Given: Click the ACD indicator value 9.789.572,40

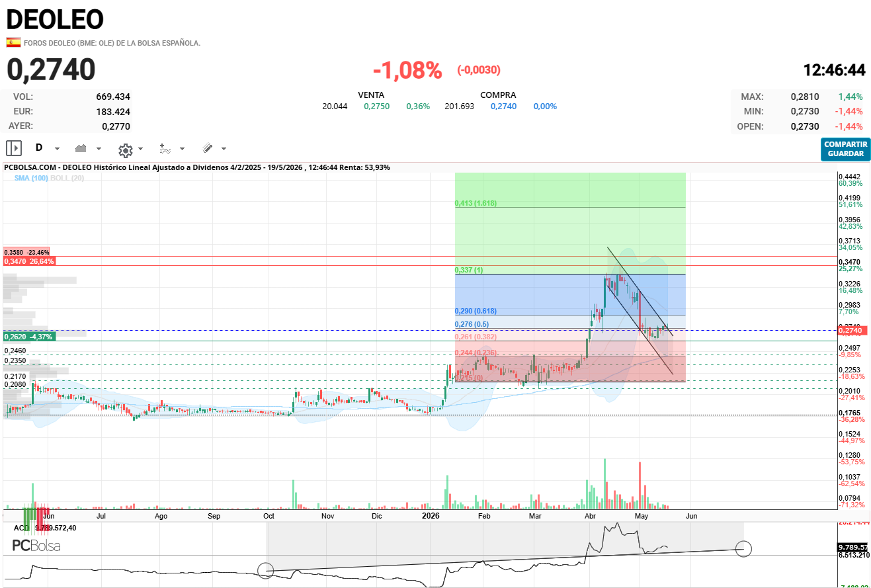Looking at the screenshot, I should click(57, 528).
